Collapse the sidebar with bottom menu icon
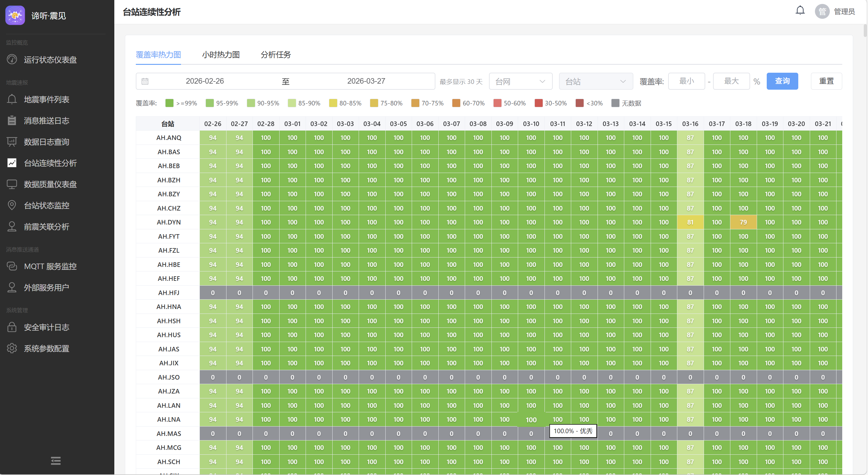Image resolution: width=868 pixels, height=475 pixels. click(x=55, y=460)
